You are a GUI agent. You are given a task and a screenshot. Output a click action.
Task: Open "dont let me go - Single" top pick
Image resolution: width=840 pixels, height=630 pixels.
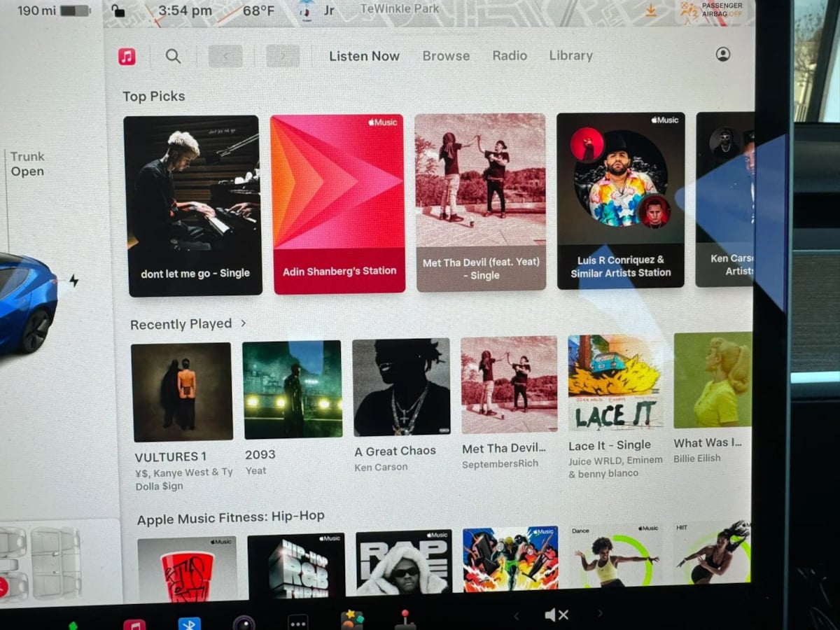[192, 206]
